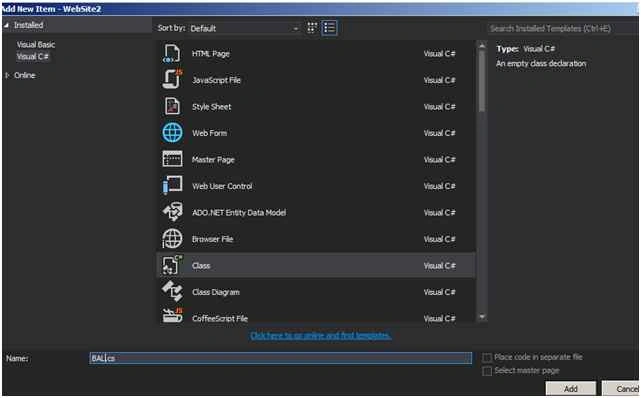Select the Style Sheet template icon
This screenshot has width=641, height=398.
[x=172, y=106]
